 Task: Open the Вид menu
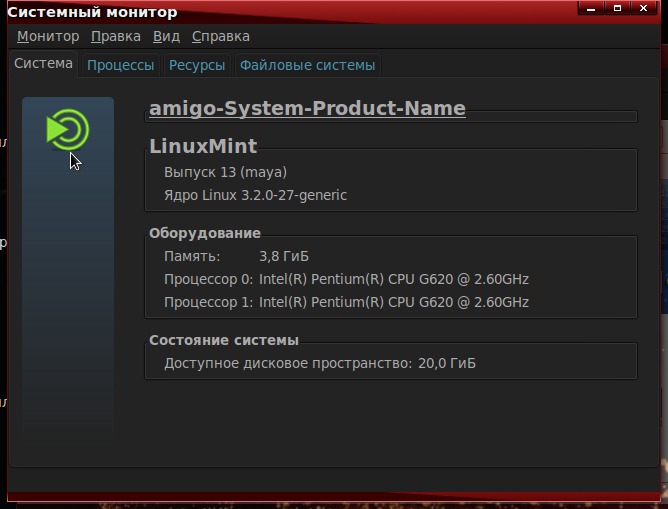coord(166,37)
